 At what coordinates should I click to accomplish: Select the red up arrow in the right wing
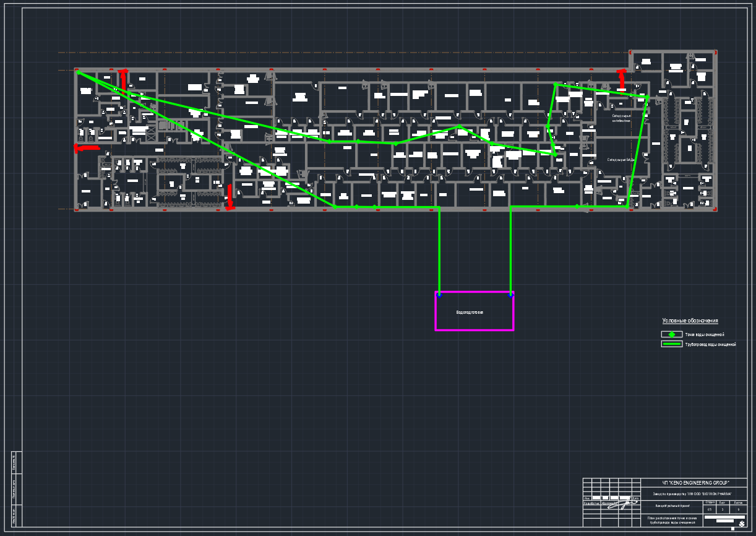coord(622,79)
